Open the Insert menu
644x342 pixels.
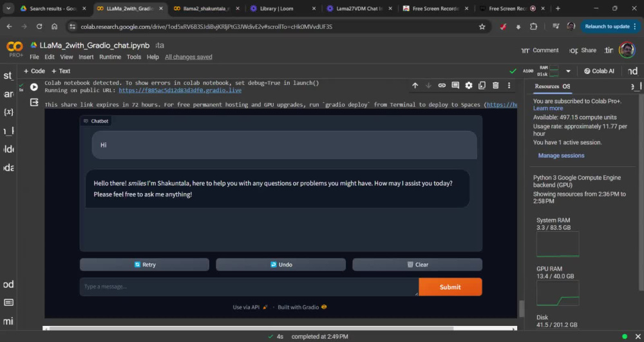pyautogui.click(x=86, y=57)
